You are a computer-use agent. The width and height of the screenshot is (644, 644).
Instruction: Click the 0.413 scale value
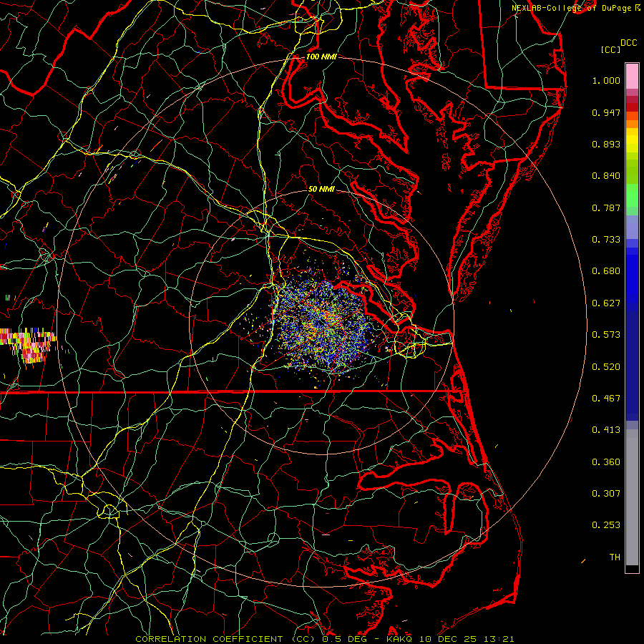tap(606, 430)
